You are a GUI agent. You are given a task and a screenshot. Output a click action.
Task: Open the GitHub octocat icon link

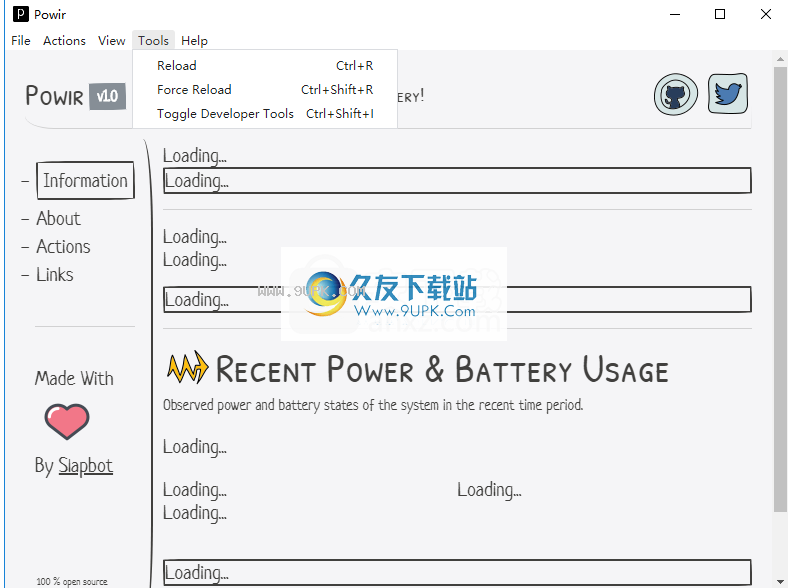[675, 94]
